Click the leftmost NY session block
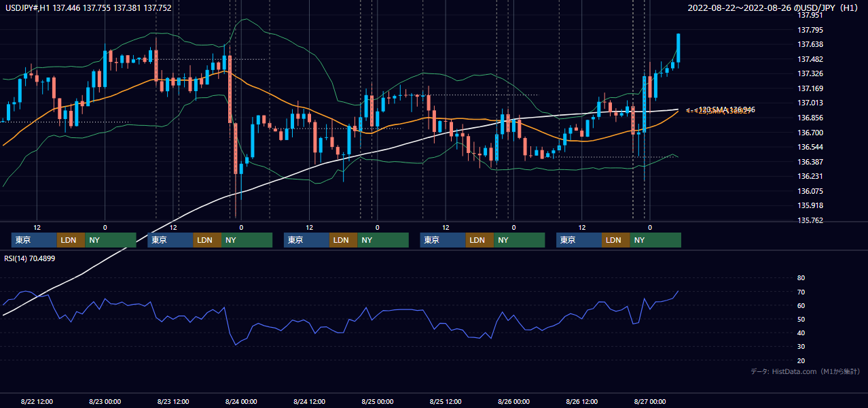This screenshot has width=868, height=408. coord(110,240)
